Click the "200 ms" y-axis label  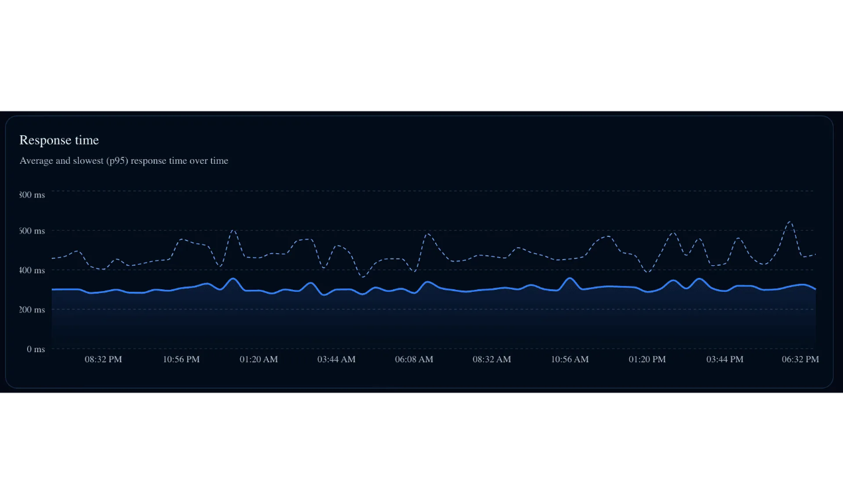(x=32, y=310)
